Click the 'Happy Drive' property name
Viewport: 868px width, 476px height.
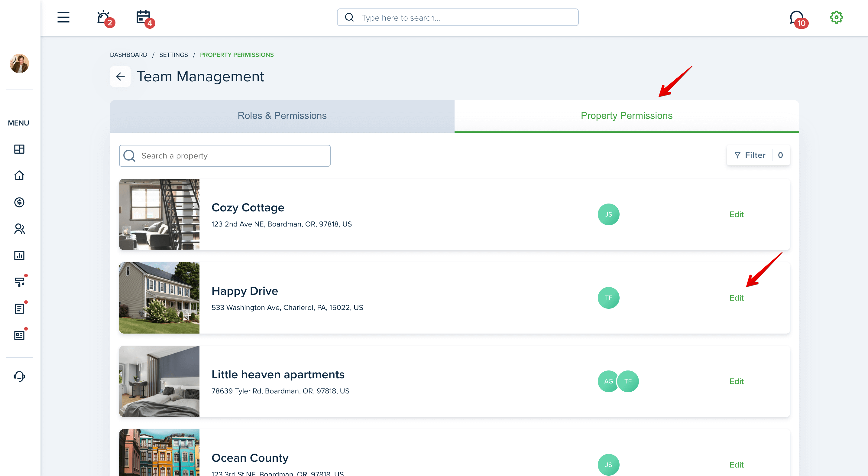click(x=245, y=291)
